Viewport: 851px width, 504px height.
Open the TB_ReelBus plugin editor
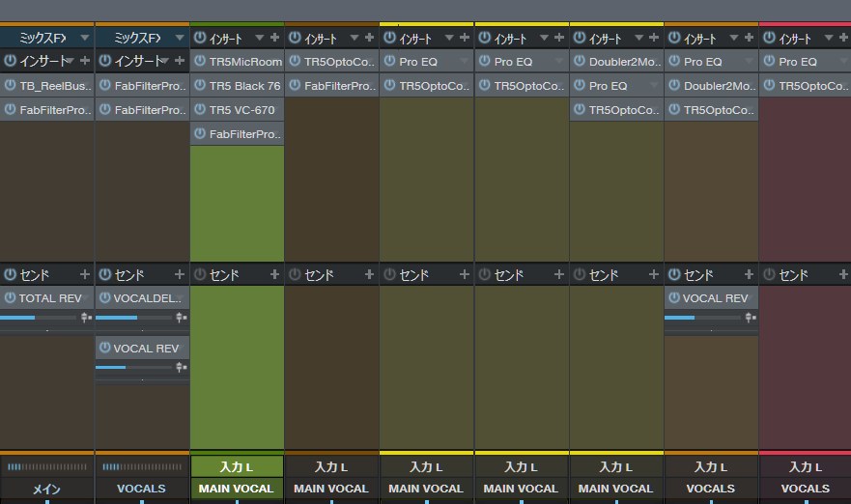pyautogui.click(x=55, y=85)
